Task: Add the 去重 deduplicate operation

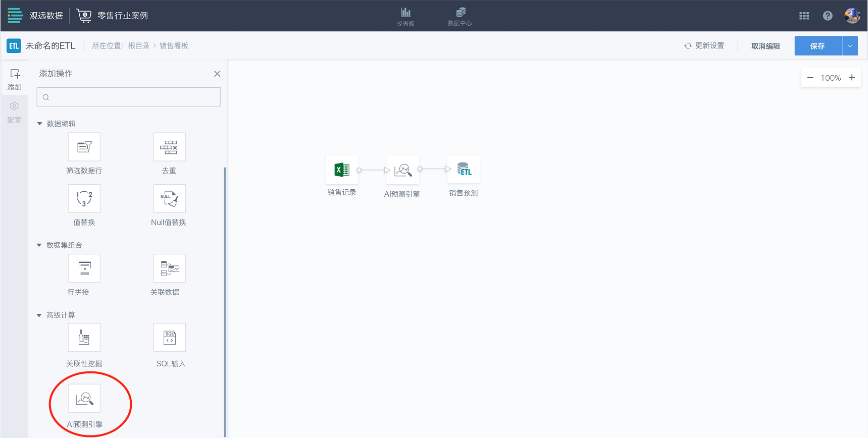Action: click(x=170, y=147)
